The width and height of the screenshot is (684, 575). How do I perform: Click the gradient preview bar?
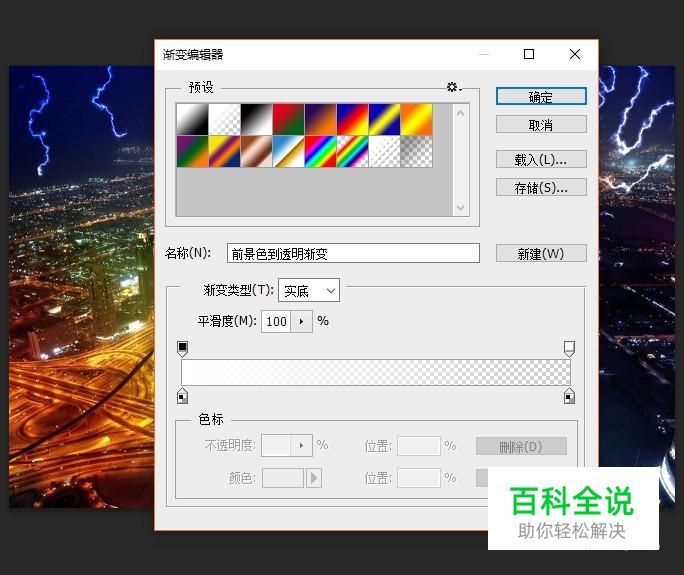[x=376, y=372]
